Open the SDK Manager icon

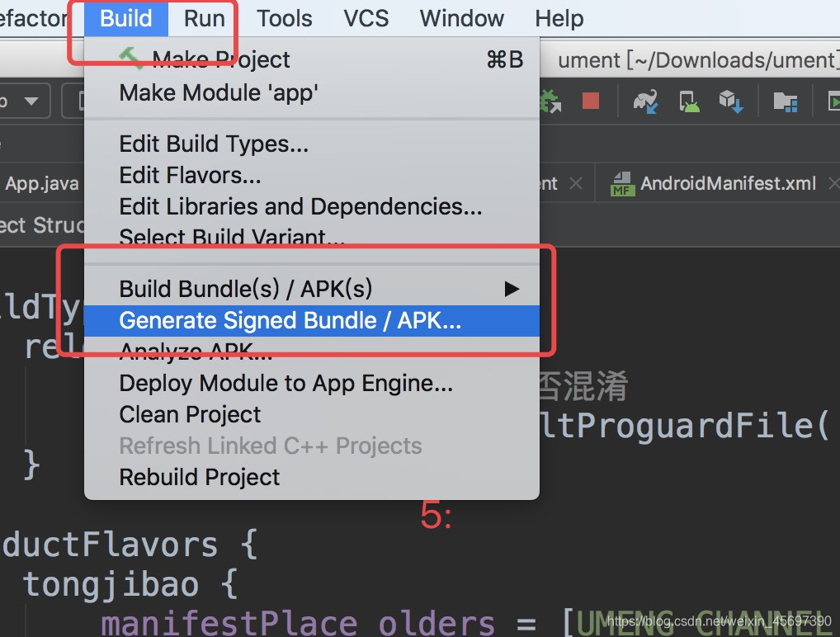tap(731, 101)
